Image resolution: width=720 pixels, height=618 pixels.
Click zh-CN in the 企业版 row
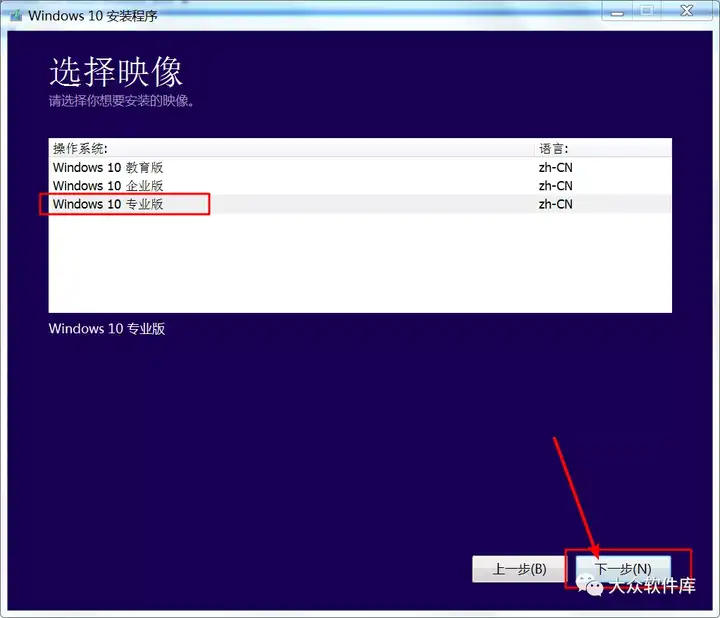point(556,186)
